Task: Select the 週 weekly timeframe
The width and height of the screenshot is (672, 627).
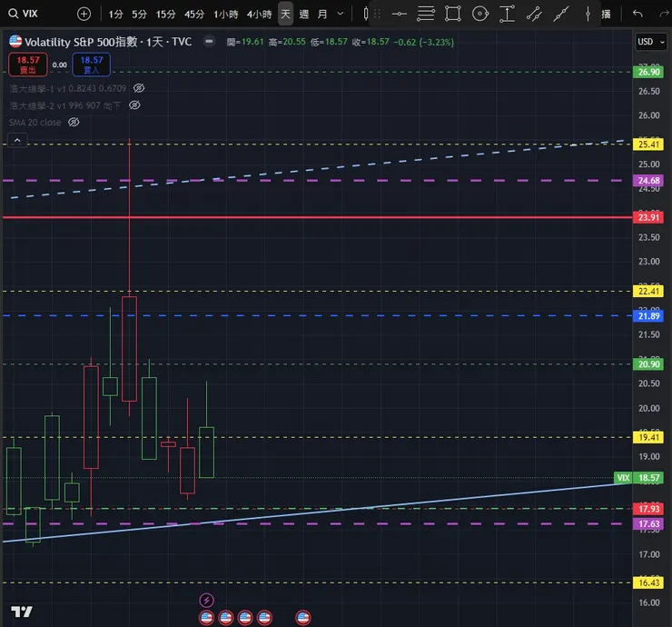Action: tap(304, 15)
